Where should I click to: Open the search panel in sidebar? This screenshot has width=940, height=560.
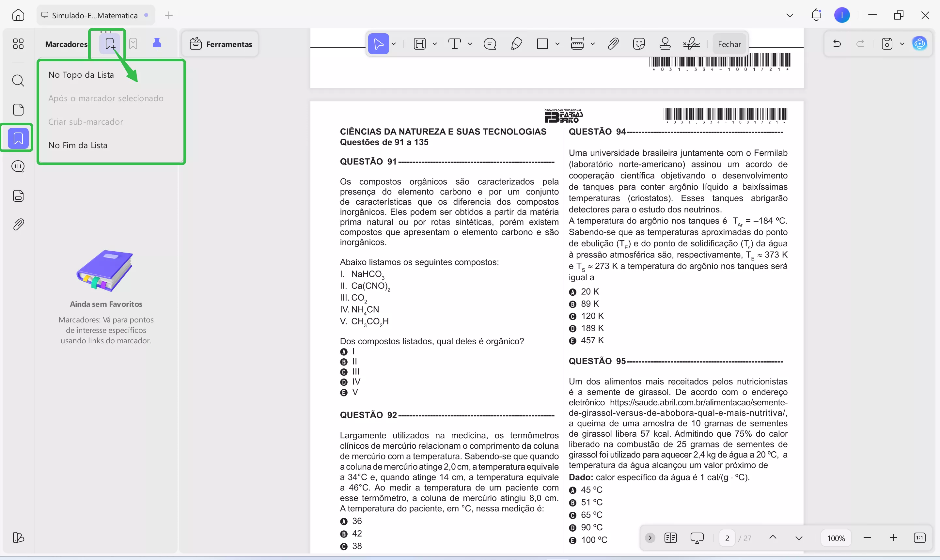point(18,80)
